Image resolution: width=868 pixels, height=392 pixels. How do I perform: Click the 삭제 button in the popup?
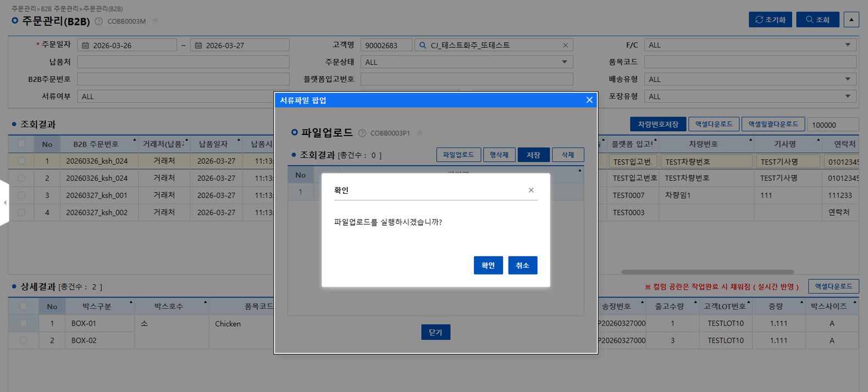pos(568,155)
